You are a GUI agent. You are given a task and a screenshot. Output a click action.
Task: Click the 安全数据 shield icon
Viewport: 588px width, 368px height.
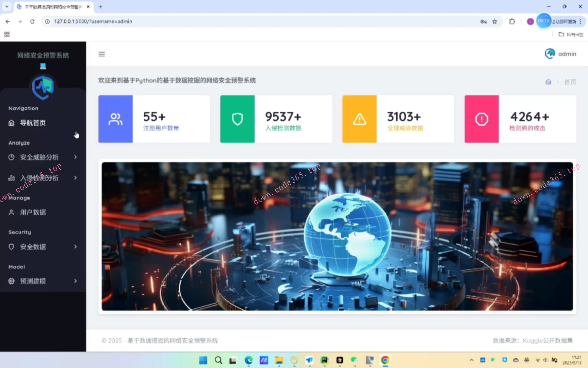tap(11, 246)
